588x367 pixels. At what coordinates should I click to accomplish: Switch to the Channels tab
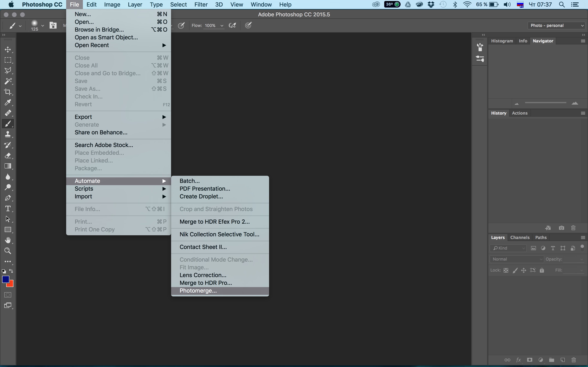(x=520, y=237)
